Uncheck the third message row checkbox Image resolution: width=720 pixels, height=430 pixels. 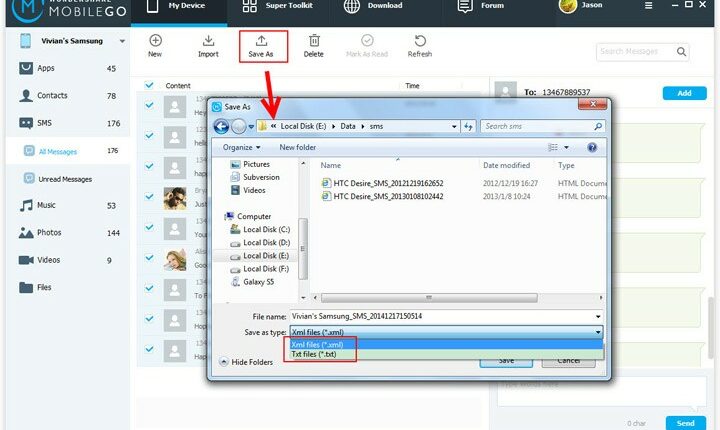[x=149, y=166]
